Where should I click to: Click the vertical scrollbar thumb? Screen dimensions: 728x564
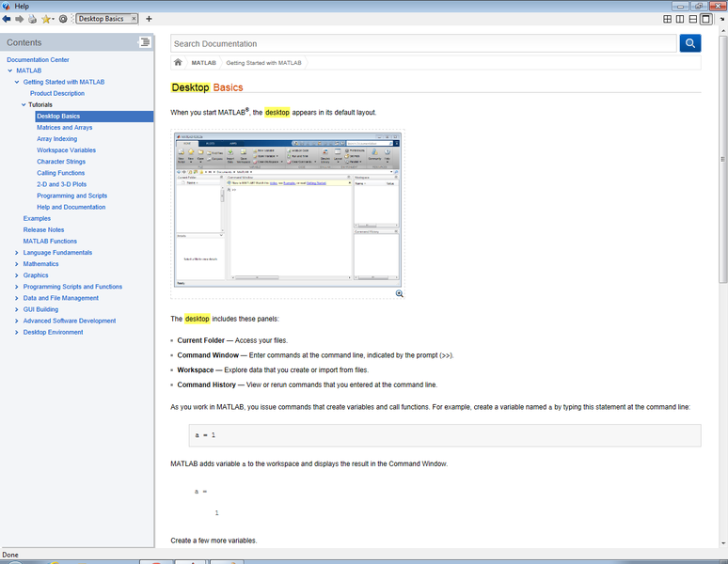723,159
